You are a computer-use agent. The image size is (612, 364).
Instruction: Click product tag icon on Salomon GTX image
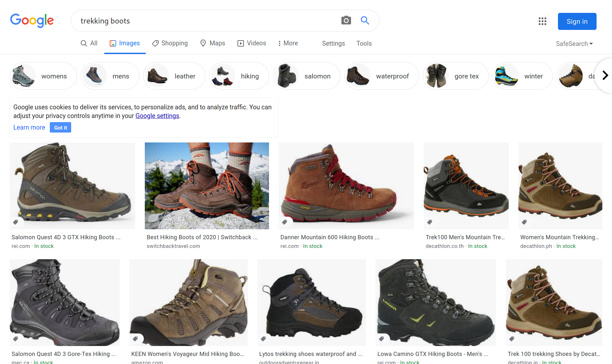coord(15,222)
